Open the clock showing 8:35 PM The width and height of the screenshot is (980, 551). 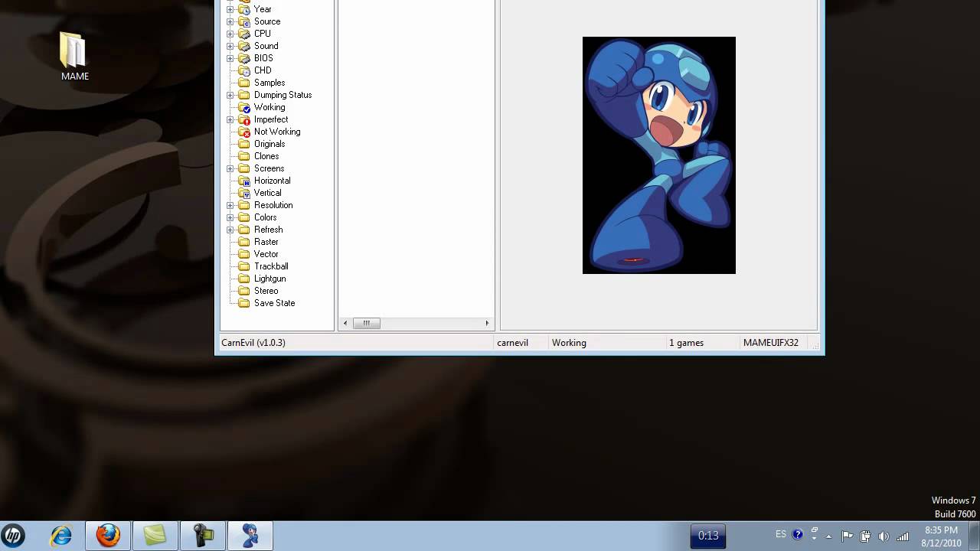coord(941,536)
